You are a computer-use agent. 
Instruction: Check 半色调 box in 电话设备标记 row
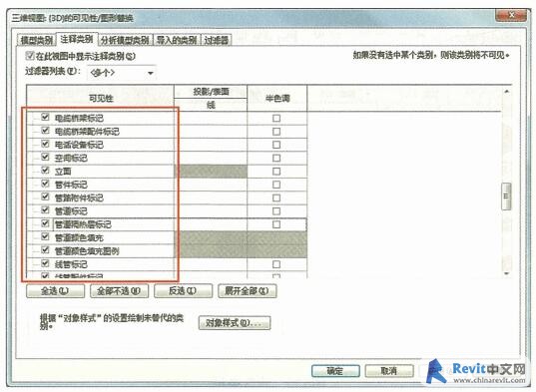click(276, 145)
